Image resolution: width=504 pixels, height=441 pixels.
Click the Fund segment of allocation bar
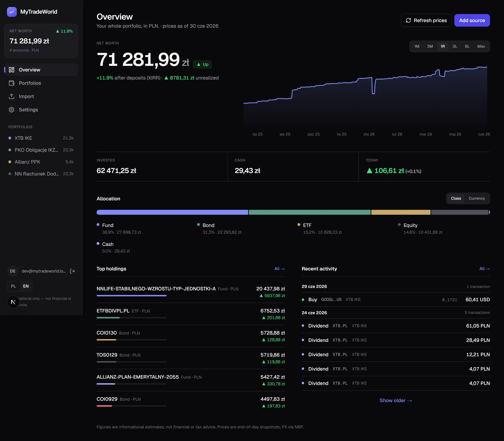coord(172,212)
